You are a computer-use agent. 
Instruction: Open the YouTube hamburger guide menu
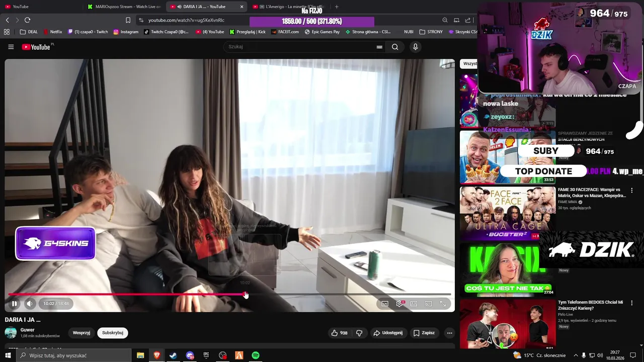tap(11, 47)
